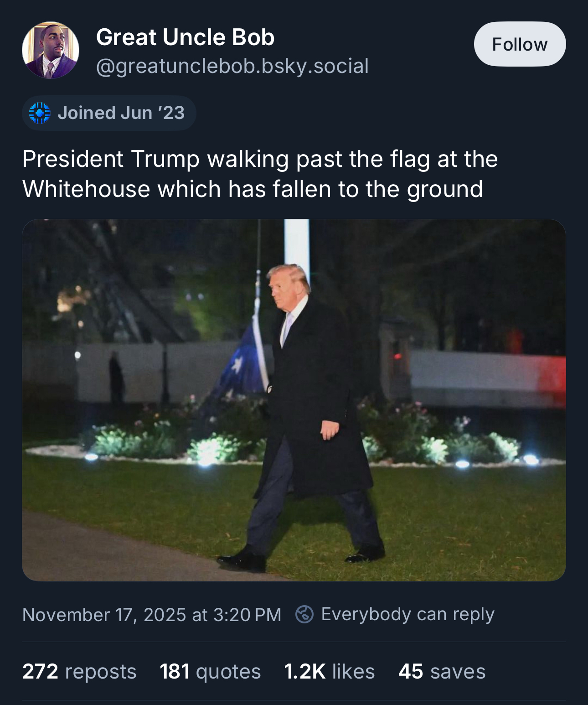Click the post text about the flag
This screenshot has height=705, width=588.
coord(260,174)
